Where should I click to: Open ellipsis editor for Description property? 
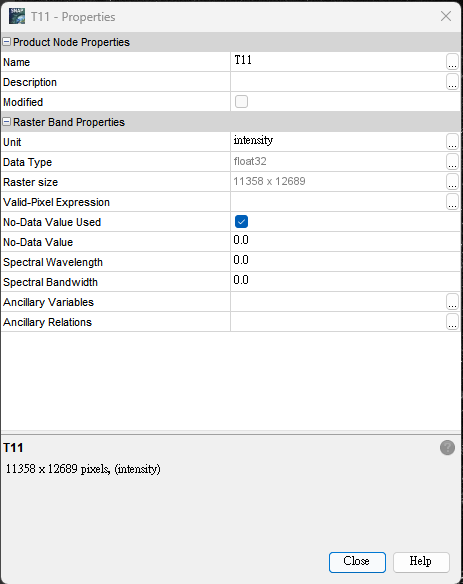452,82
